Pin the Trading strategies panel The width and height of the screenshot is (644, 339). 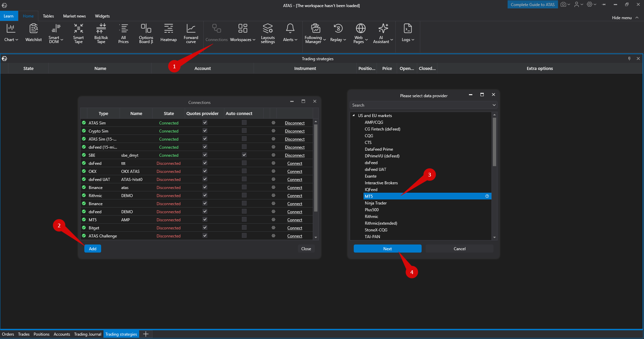[x=629, y=59]
